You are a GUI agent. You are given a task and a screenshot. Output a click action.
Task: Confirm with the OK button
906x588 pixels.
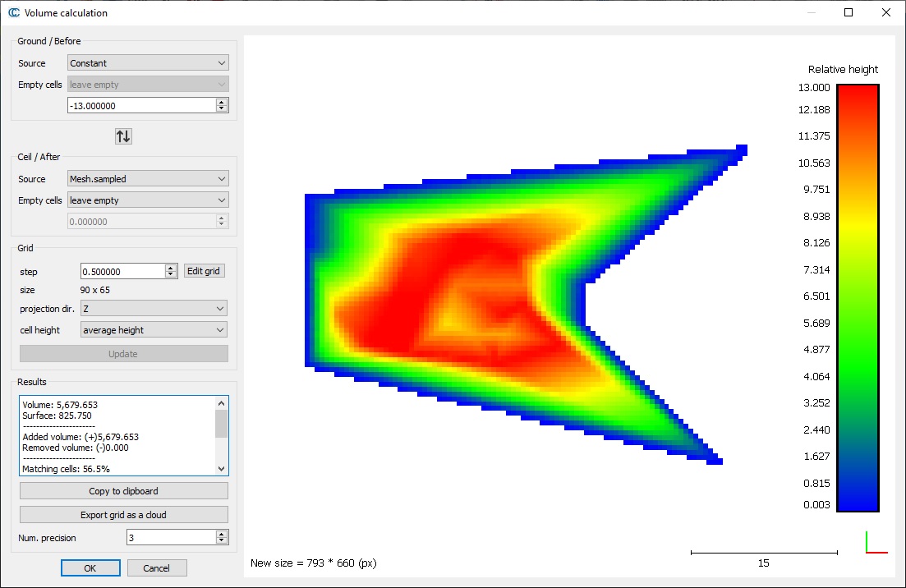click(x=90, y=568)
